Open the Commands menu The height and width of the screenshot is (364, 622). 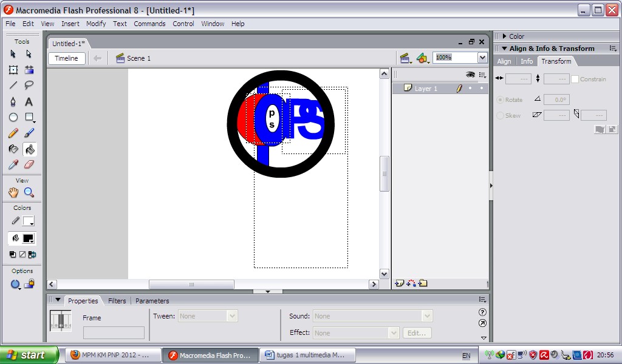pos(149,24)
